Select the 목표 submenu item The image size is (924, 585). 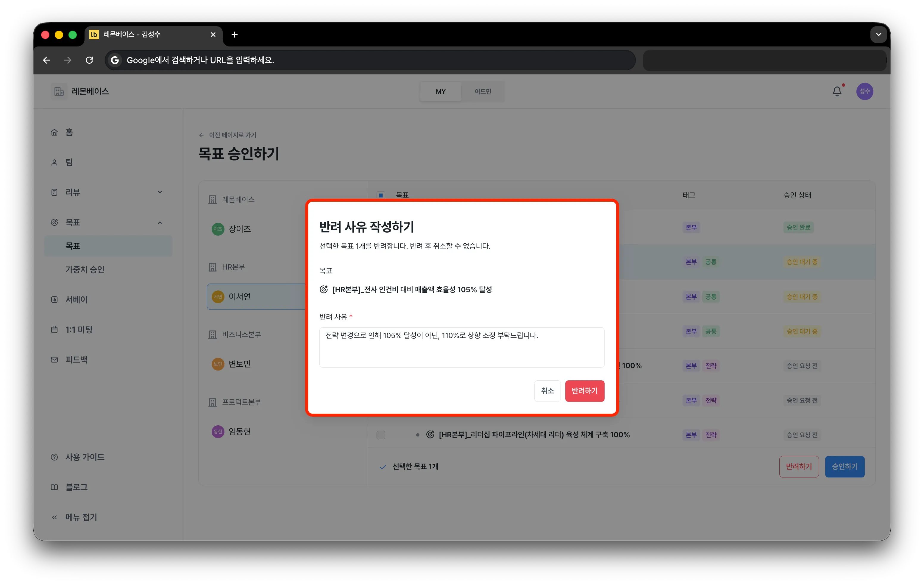pos(108,246)
